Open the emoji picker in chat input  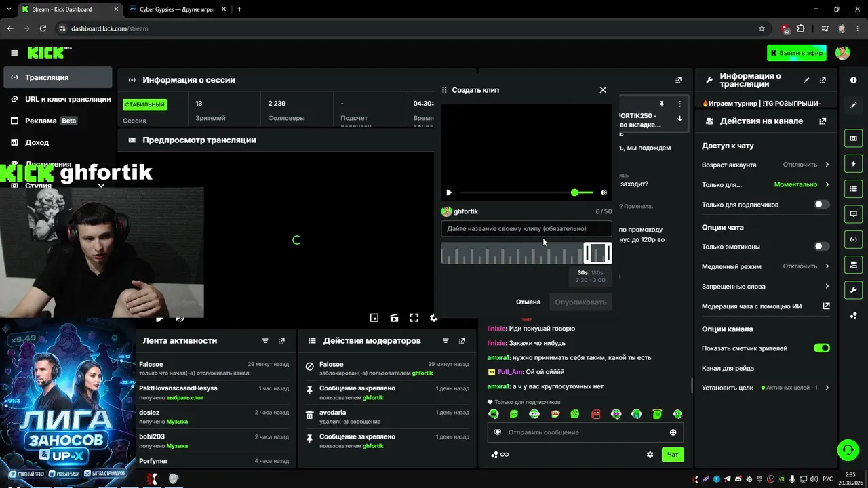click(673, 432)
